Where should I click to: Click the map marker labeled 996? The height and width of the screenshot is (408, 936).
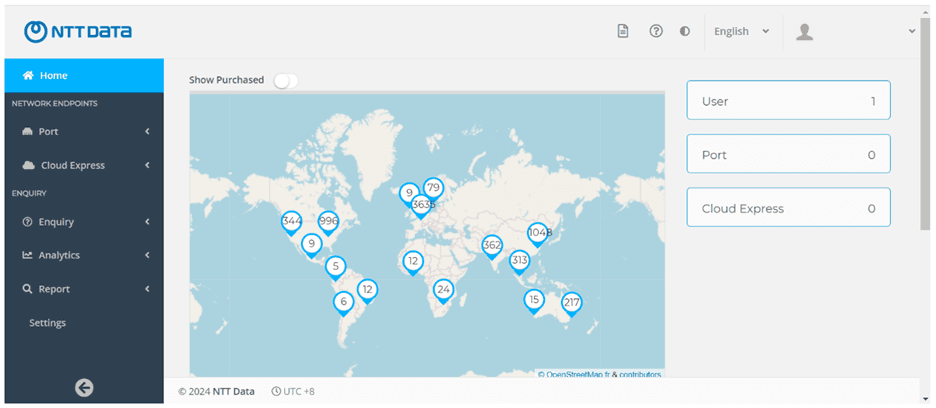(x=328, y=223)
